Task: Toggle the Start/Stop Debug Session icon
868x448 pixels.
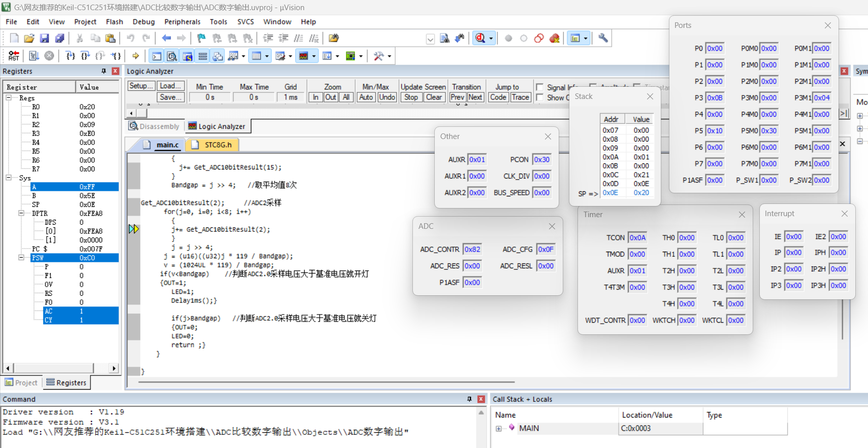Action: click(x=480, y=38)
